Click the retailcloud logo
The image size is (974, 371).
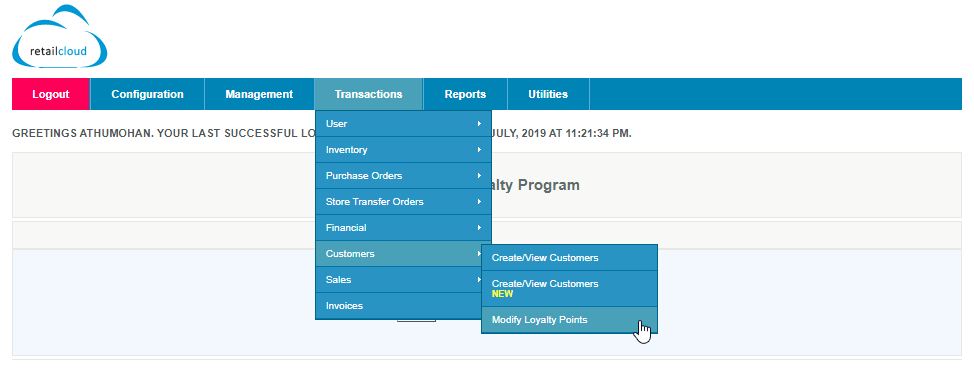[x=60, y=37]
